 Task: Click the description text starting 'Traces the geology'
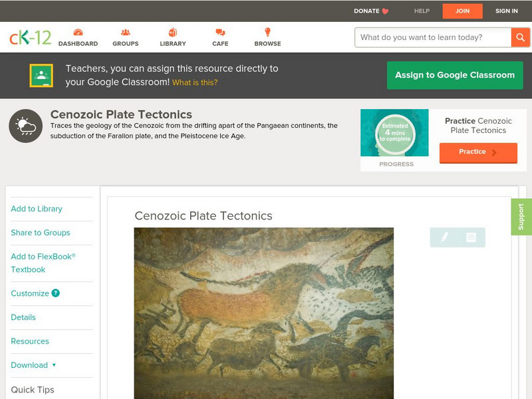pyautogui.click(x=194, y=130)
